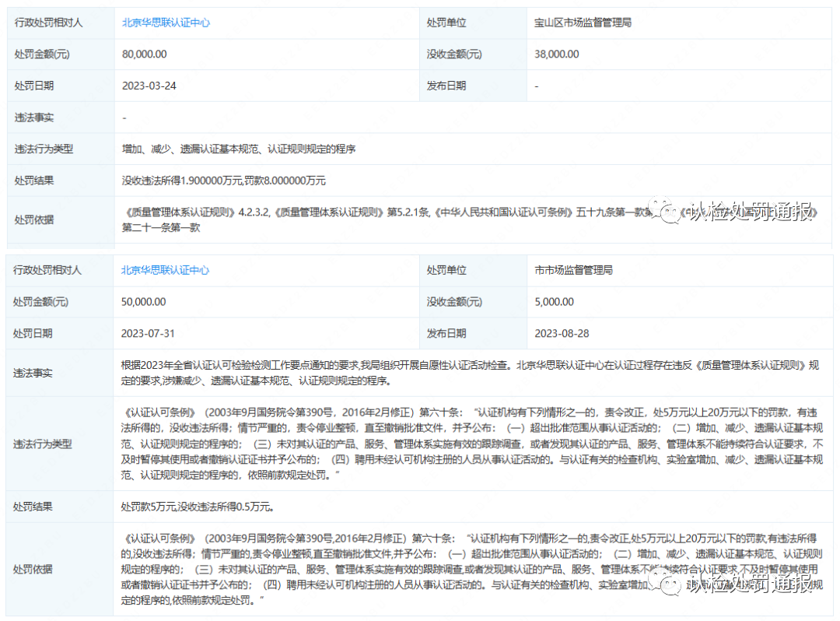Click the 50,000.00 penalty amount
The width and height of the screenshot is (840, 621).
point(144,302)
